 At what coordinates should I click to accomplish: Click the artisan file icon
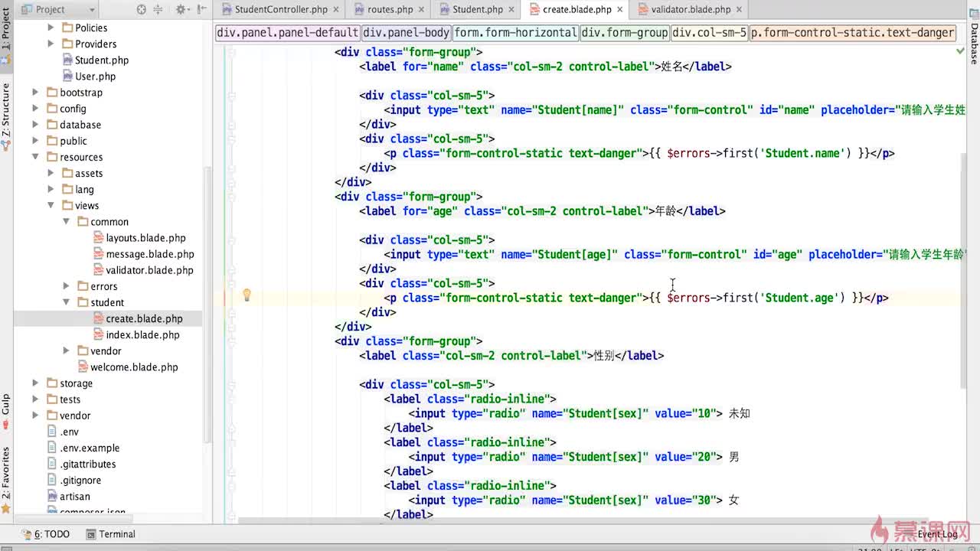click(x=52, y=496)
